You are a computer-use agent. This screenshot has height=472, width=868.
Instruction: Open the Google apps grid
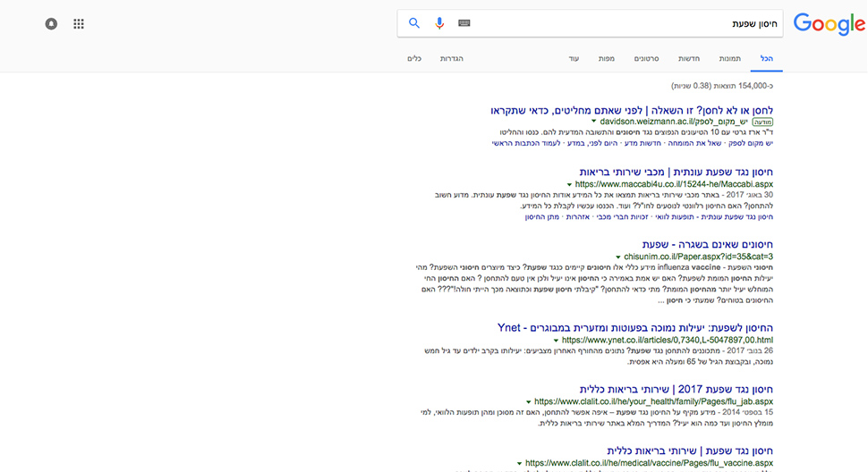coord(79,24)
